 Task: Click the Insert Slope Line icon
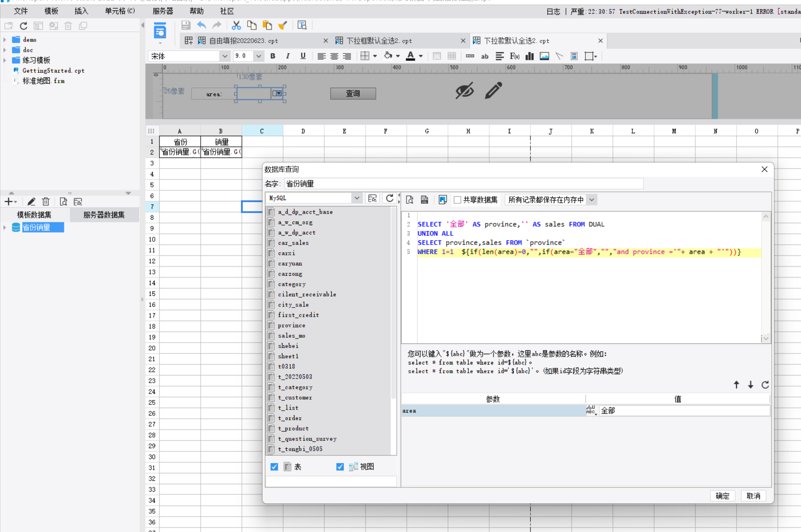[x=559, y=56]
